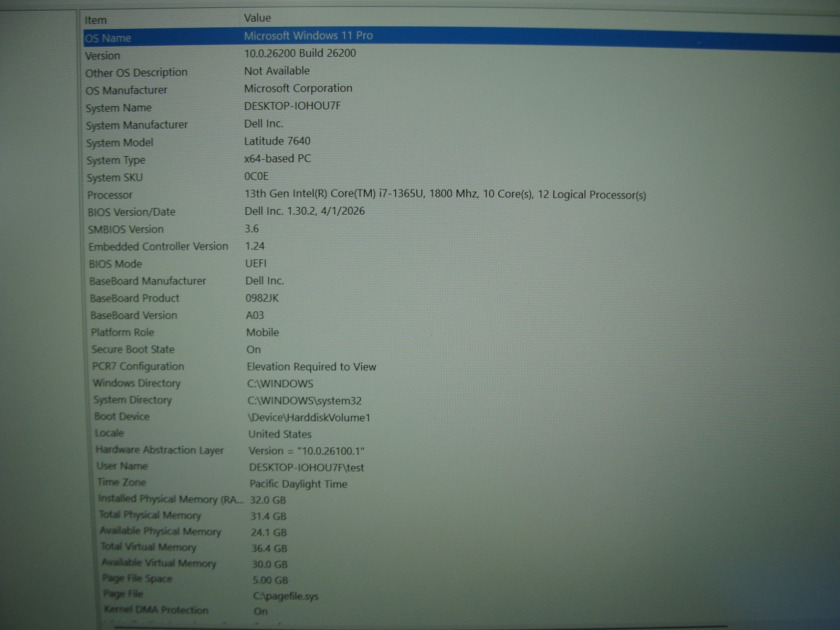Select the OS Name row
Viewport: 840px width, 630px height.
461,38
